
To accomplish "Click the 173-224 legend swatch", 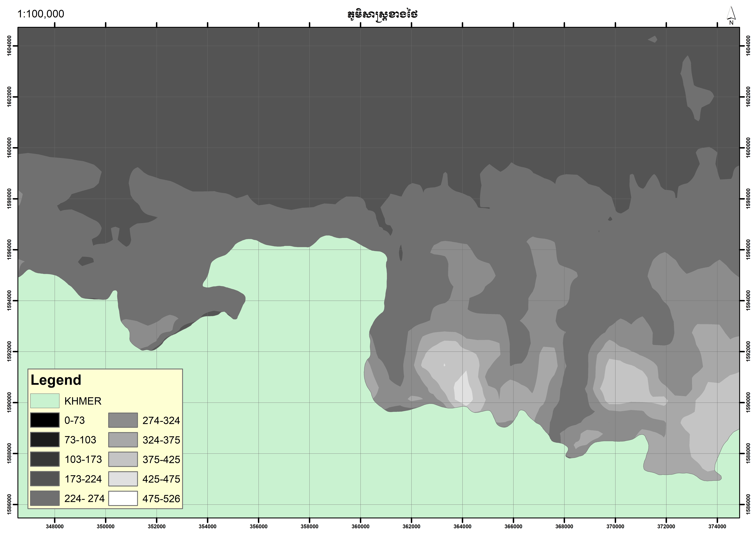I will point(45,479).
